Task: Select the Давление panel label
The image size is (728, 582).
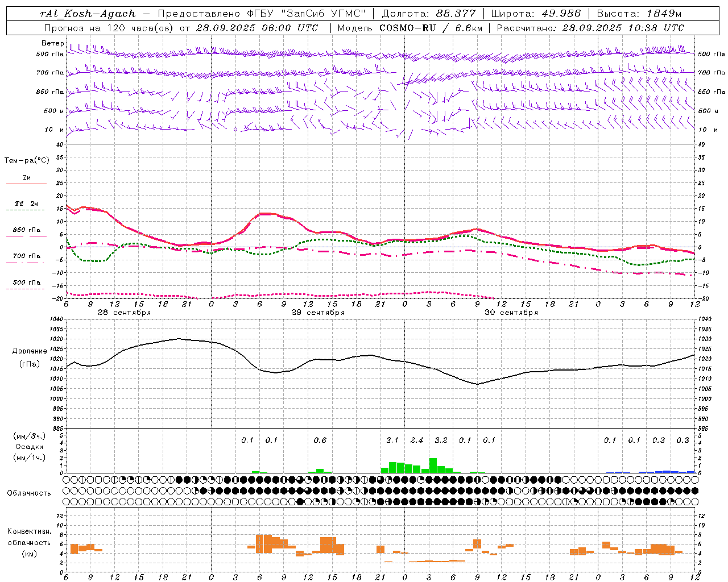Action: tap(30, 351)
